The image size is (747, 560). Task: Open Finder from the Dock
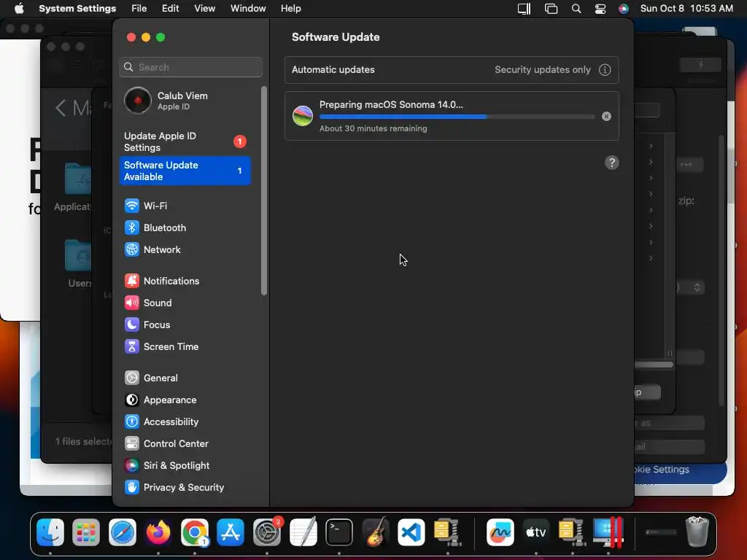[50, 532]
